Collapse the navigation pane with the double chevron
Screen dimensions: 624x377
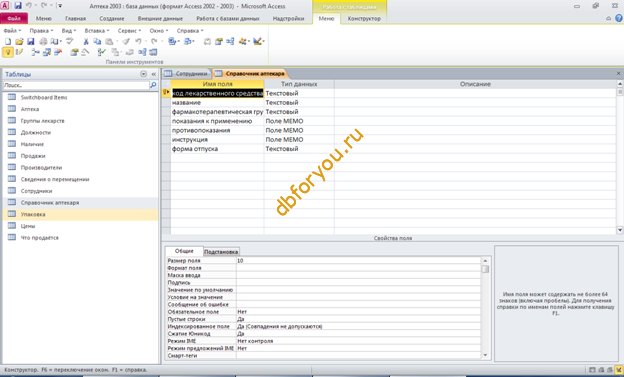(x=154, y=74)
